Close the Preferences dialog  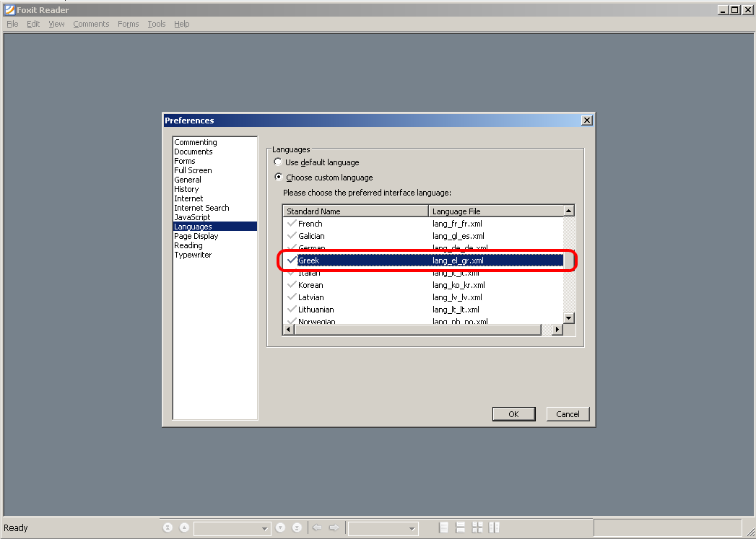pyautogui.click(x=587, y=120)
